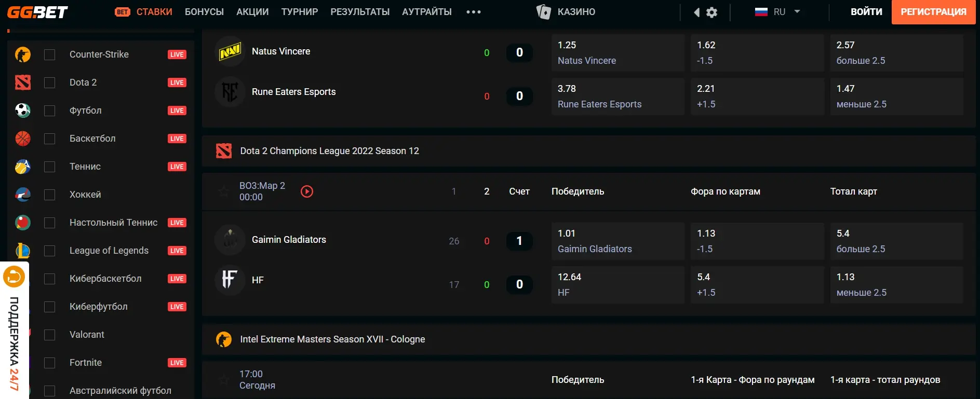Click the Intel Extreme Masters Counter-Strike icon
Viewport: 980px width, 399px height.
[224, 339]
